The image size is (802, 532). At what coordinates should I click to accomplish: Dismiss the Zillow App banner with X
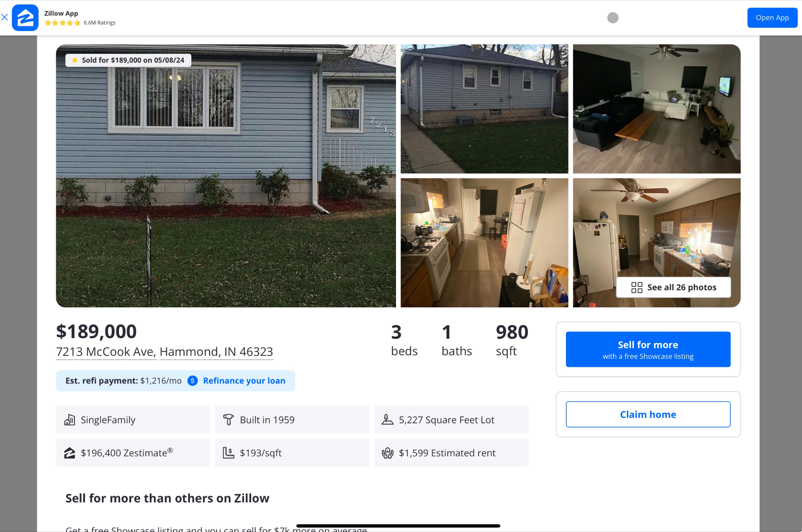pos(4,17)
